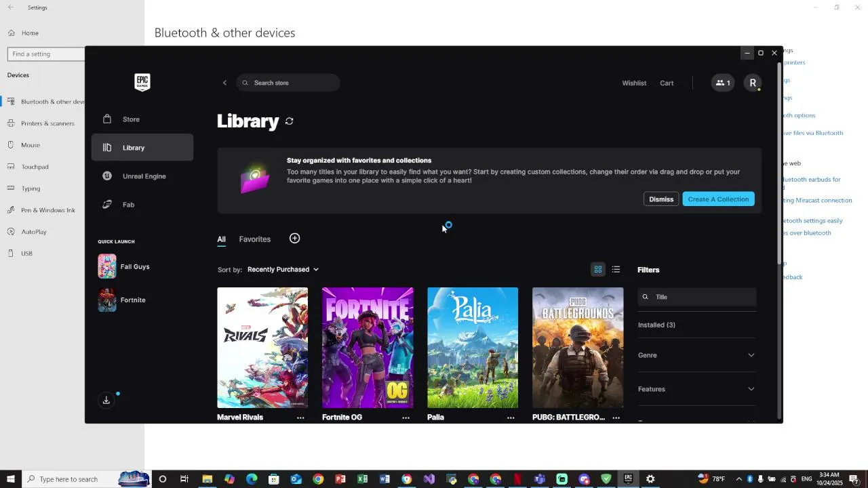
Task: Switch to the Favorites tab
Action: pyautogui.click(x=255, y=239)
